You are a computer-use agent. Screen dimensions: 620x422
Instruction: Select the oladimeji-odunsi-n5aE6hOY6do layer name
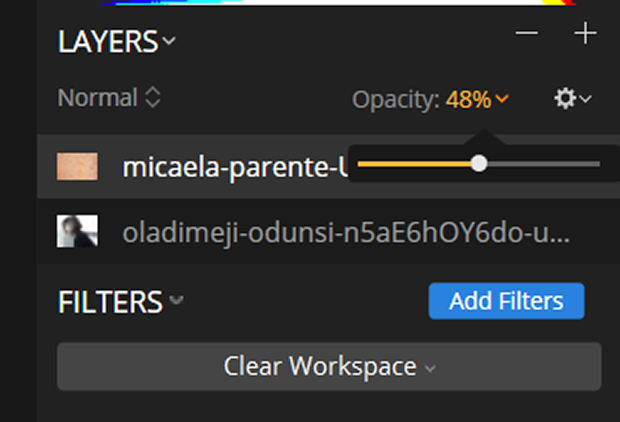(x=346, y=233)
